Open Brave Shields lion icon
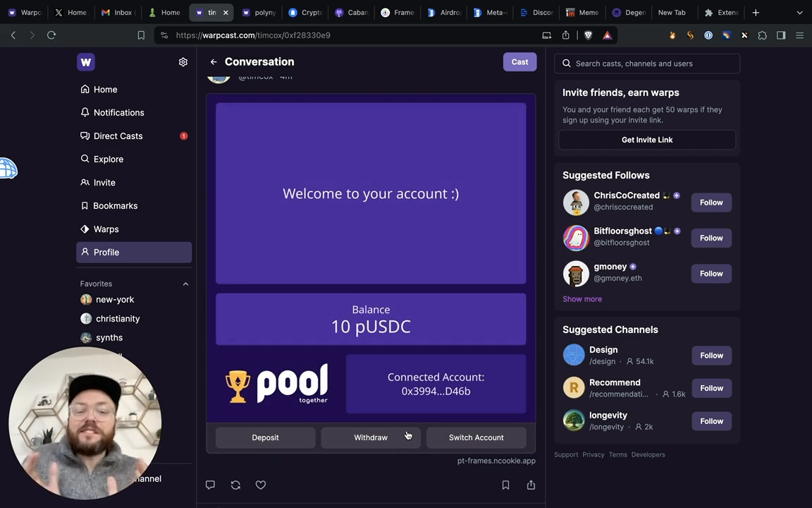 (x=588, y=35)
